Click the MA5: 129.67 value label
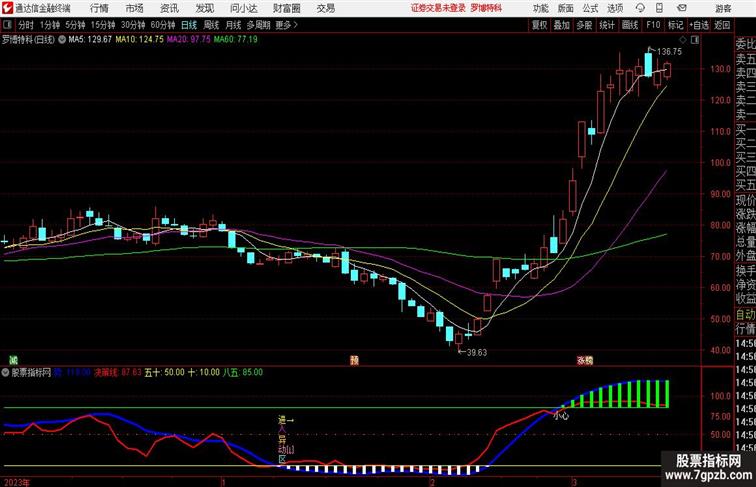 point(90,40)
